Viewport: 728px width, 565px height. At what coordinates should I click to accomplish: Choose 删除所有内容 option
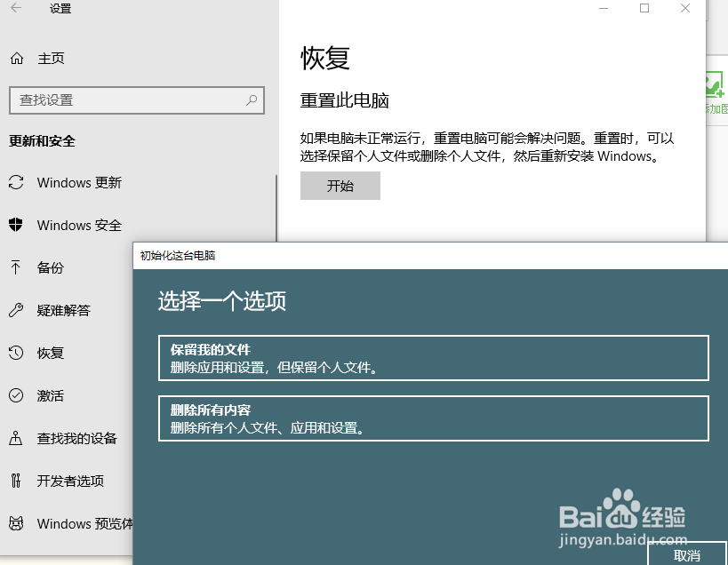[x=434, y=418]
